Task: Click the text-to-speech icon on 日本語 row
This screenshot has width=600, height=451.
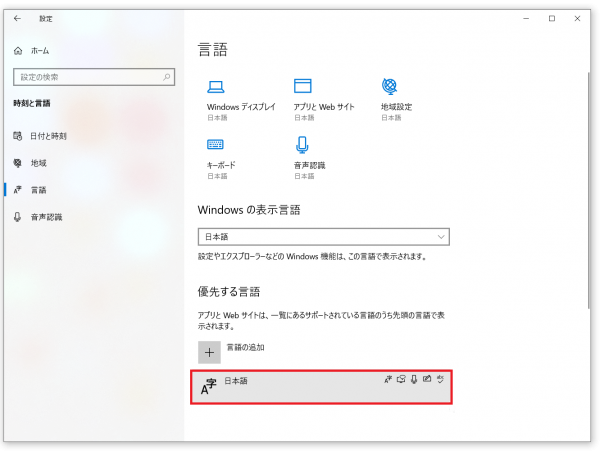Action: pyautogui.click(x=401, y=379)
